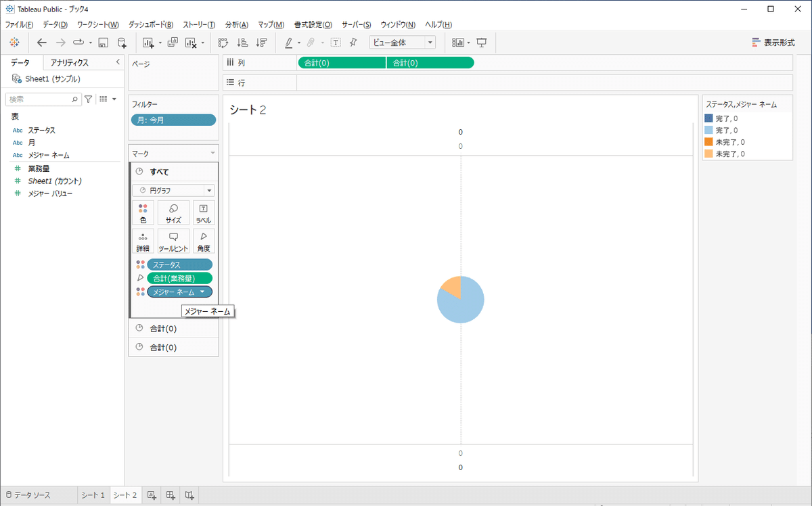Expand show/hide cards dropdown arrow
812x506 pixels.
click(468, 43)
